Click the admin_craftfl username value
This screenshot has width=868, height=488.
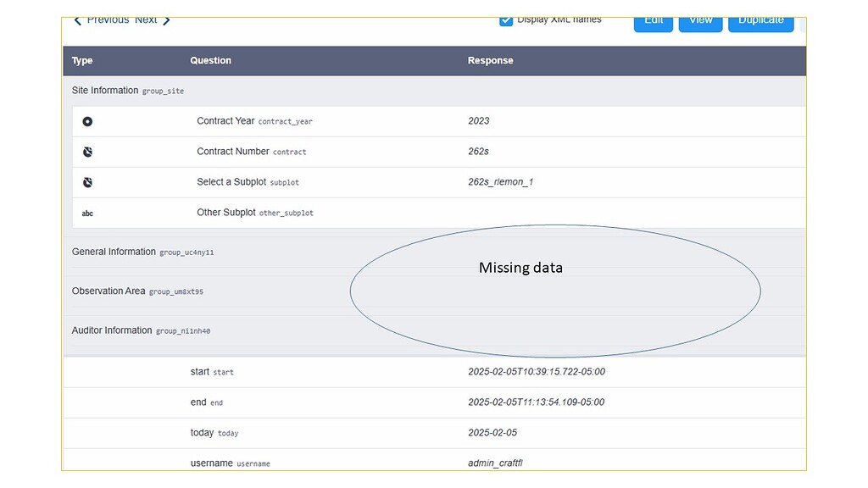tap(494, 463)
